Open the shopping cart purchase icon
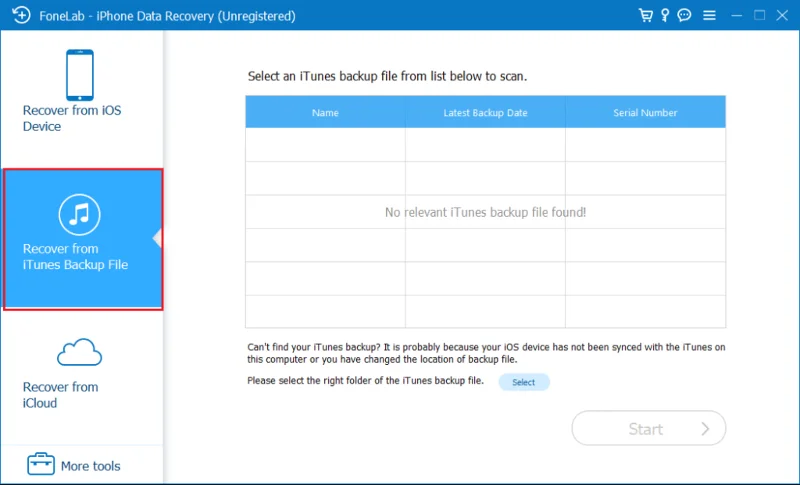This screenshot has width=800, height=485. (645, 15)
